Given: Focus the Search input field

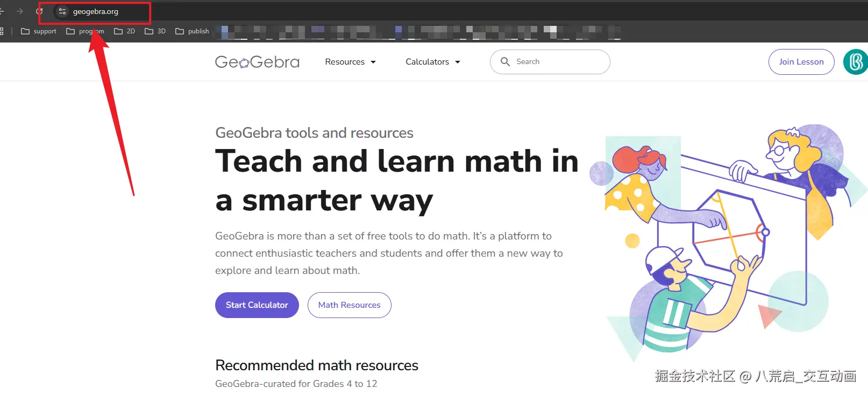Looking at the screenshot, I should (x=550, y=62).
